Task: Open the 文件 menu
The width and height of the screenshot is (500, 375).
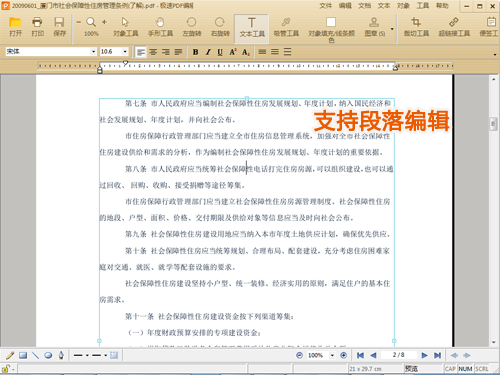Action: point(326,6)
